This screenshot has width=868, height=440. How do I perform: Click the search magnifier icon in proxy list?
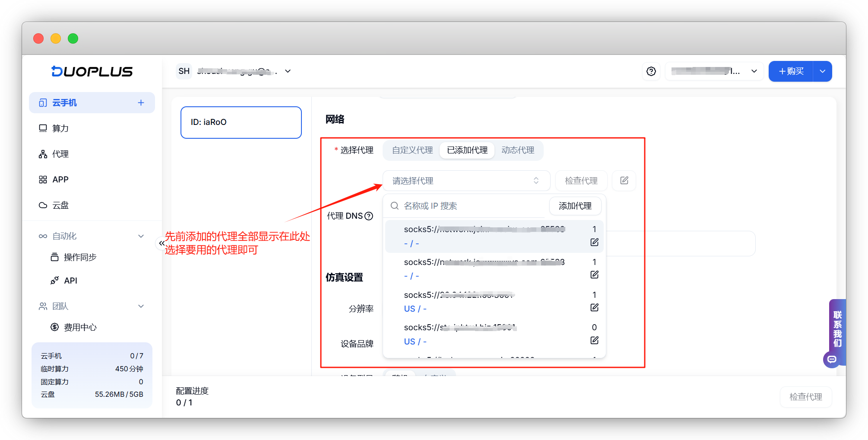[394, 206]
